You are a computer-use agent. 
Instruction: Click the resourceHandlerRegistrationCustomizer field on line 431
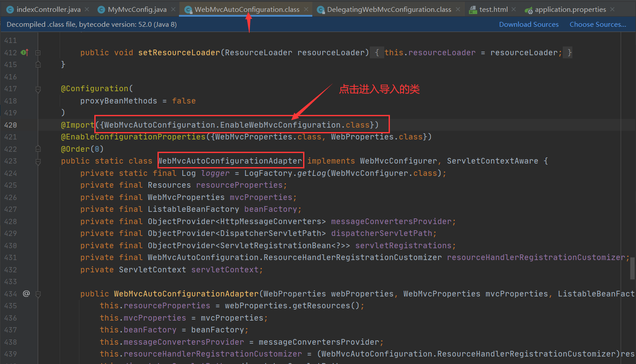[536, 257]
